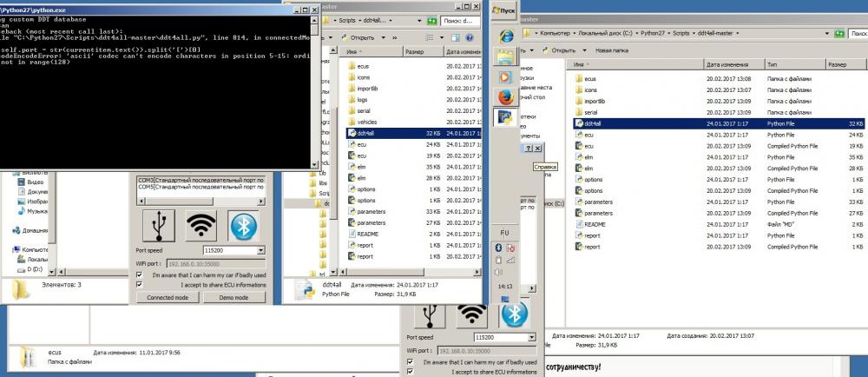Show the tray clock reading 14:13
The image size is (868, 377).
click(505, 286)
